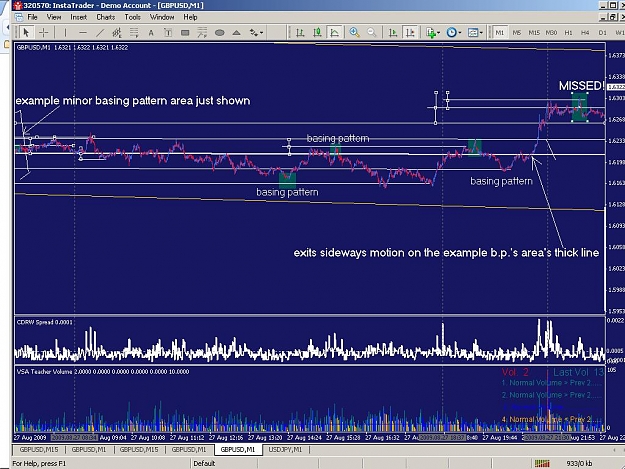Screen dimensions: 625x469
Task: Switch to M5 timeframe
Action: (x=517, y=33)
